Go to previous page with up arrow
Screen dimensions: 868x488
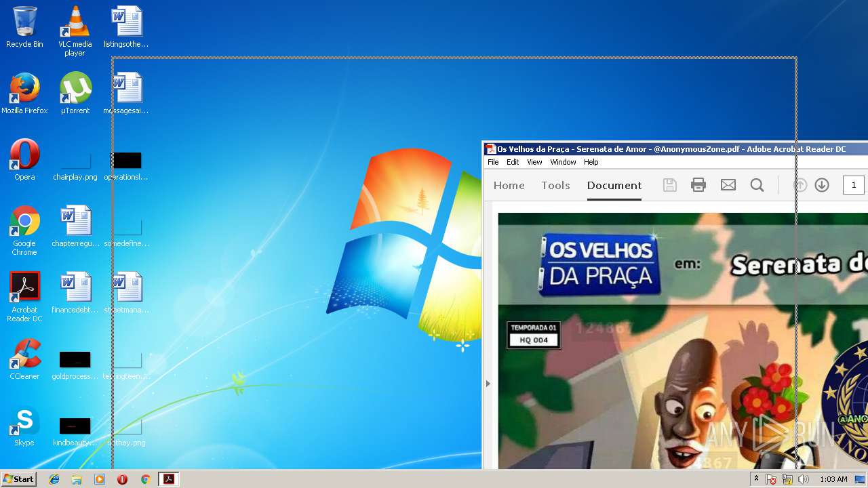pos(800,185)
